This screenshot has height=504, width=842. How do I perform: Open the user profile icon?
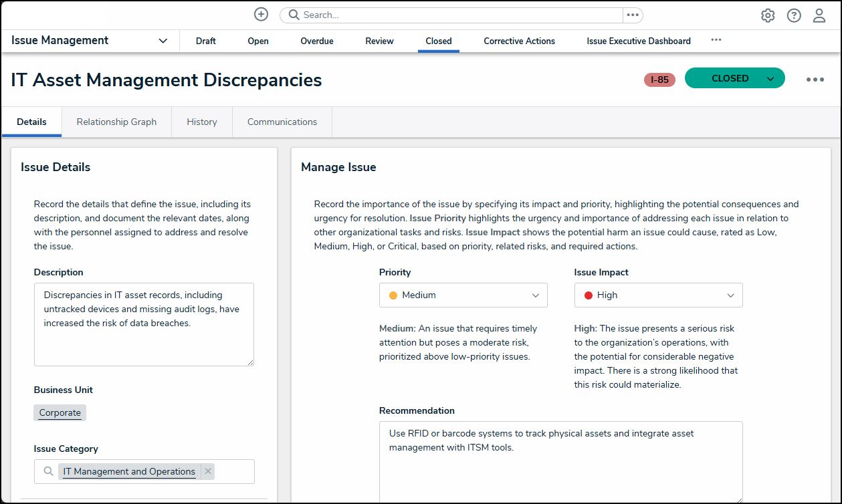[x=819, y=15]
